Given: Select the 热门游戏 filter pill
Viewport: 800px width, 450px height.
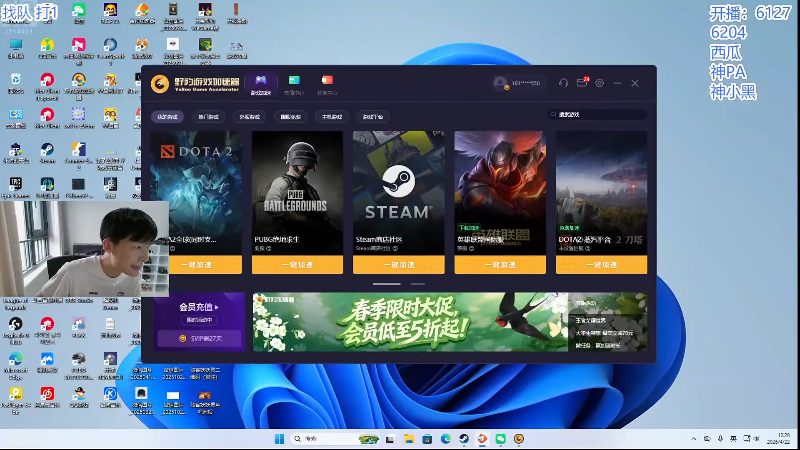Looking at the screenshot, I should click(x=208, y=117).
